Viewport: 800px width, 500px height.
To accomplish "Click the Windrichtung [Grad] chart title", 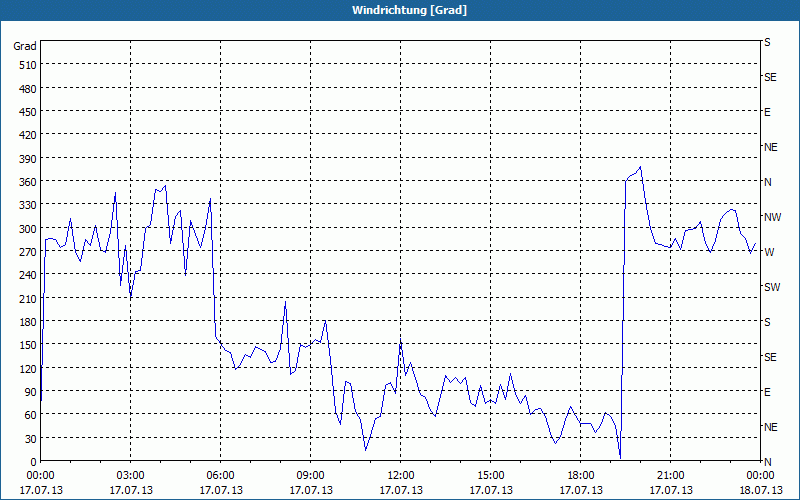I will pos(409,10).
